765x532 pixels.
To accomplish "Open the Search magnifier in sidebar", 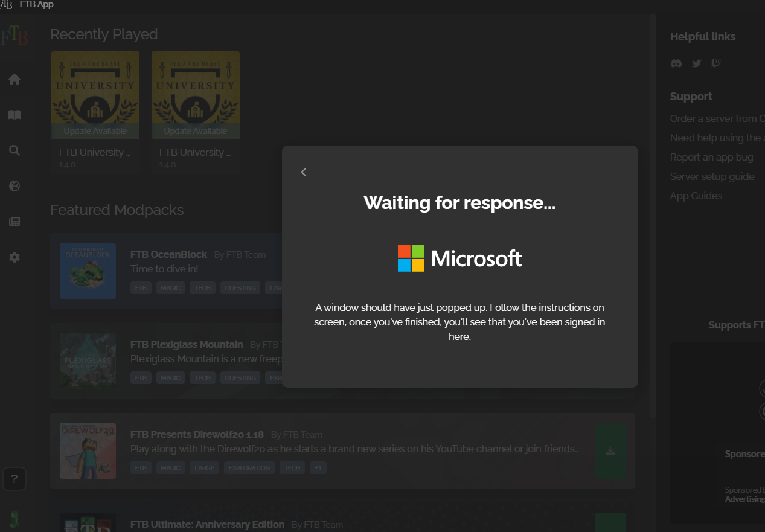I will coord(14,150).
